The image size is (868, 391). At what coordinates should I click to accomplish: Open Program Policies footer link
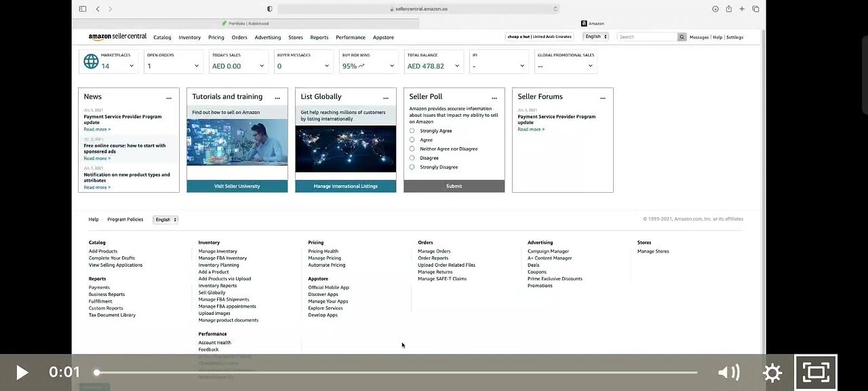point(125,219)
